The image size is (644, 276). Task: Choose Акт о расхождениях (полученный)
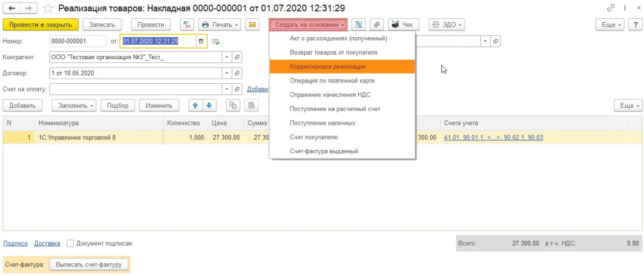pyautogui.click(x=342, y=38)
